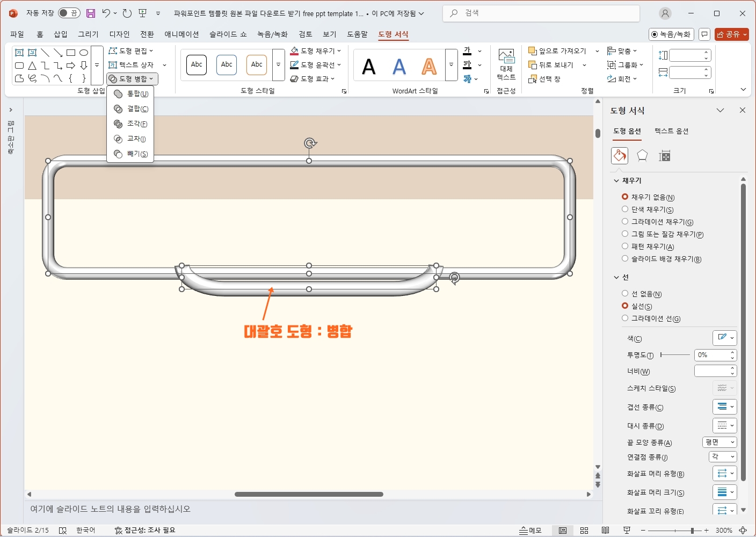Select 패턴 채우기 radio option
Image resolution: width=756 pixels, height=537 pixels.
648,246
